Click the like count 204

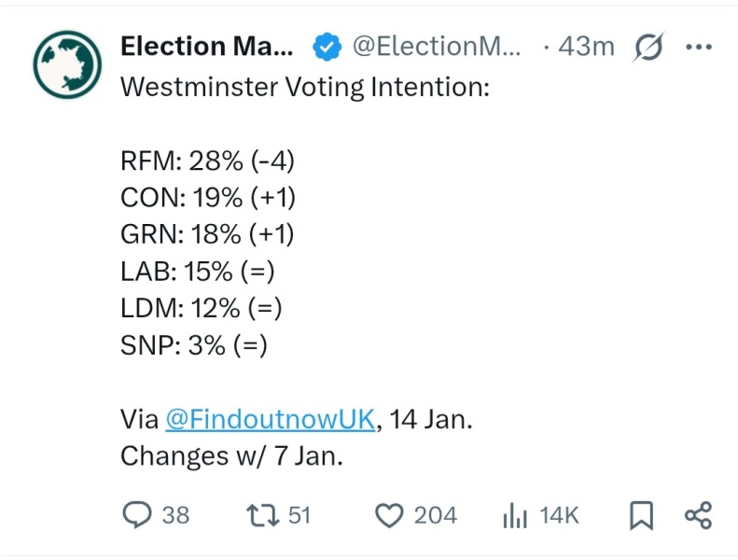(436, 515)
